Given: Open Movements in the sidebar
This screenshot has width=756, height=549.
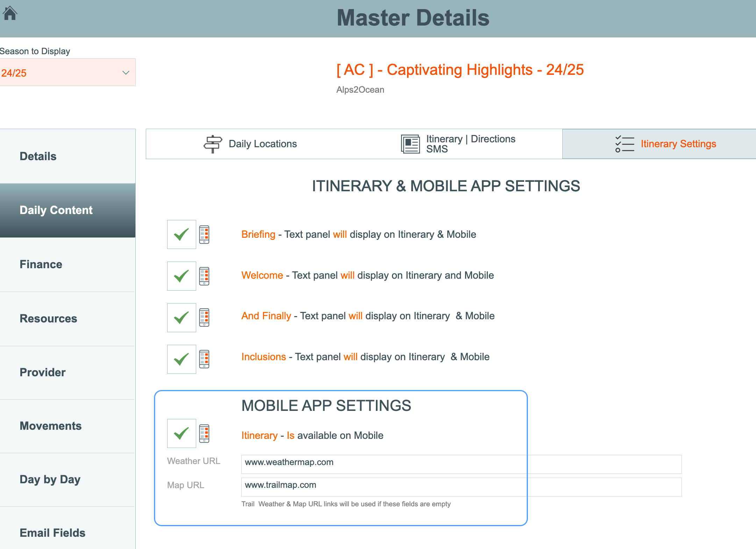Looking at the screenshot, I should click(67, 426).
